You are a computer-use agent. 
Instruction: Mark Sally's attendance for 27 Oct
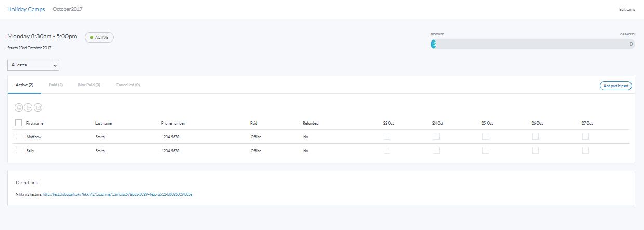585,150
